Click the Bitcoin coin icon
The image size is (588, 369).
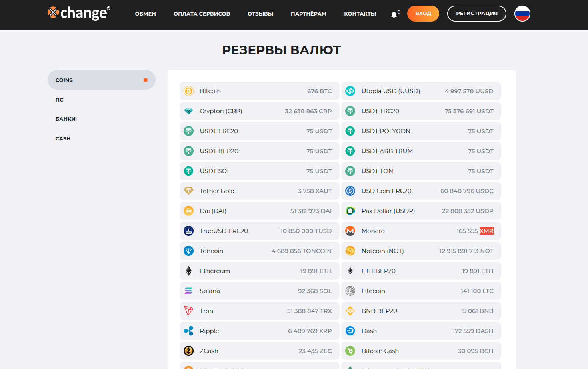188,91
